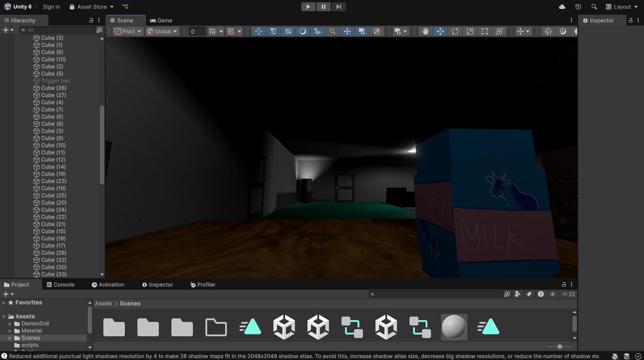Open the Pivot pivot-mode dropdown

click(128, 31)
